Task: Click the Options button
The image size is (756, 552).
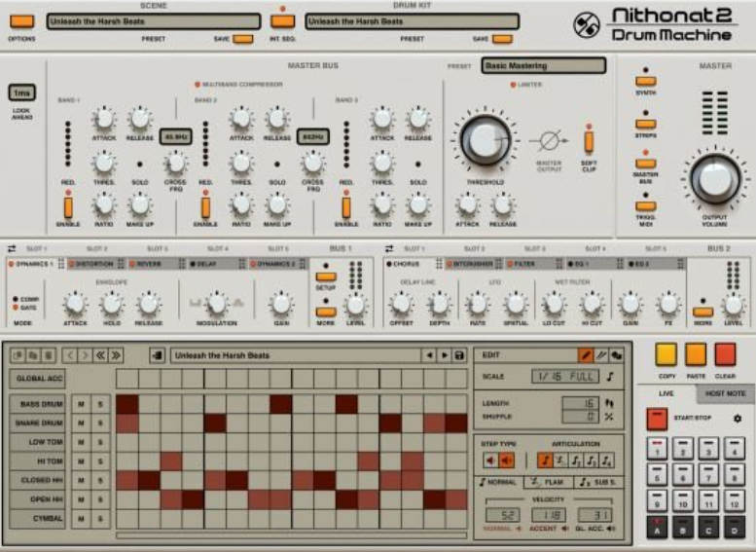Action: point(21,21)
